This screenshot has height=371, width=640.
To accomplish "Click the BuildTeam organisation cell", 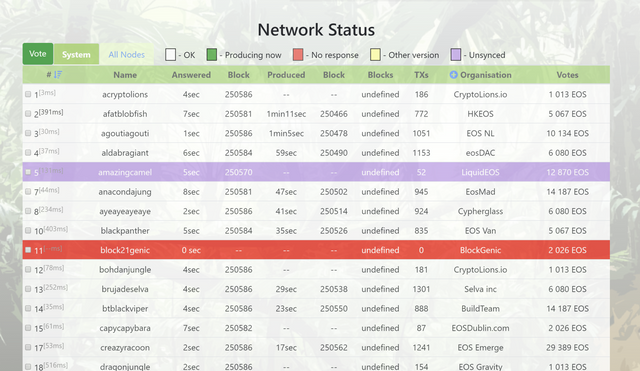I will pyautogui.click(x=480, y=309).
